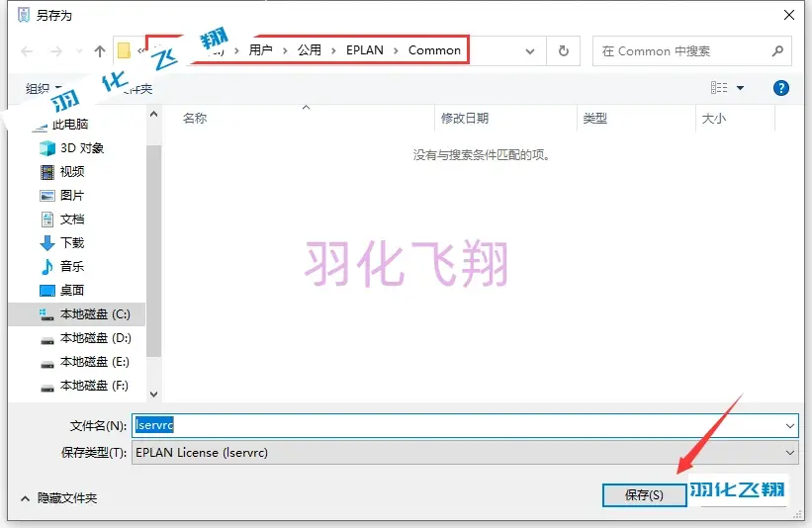The height and width of the screenshot is (528, 812).
Task: Click the Forward navigation arrow
Action: click(x=56, y=50)
